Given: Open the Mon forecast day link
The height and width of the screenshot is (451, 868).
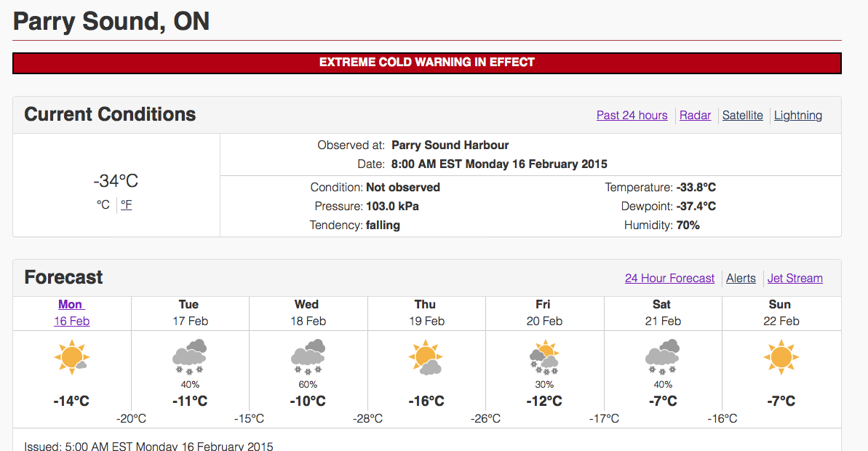Looking at the screenshot, I should pos(71,304).
